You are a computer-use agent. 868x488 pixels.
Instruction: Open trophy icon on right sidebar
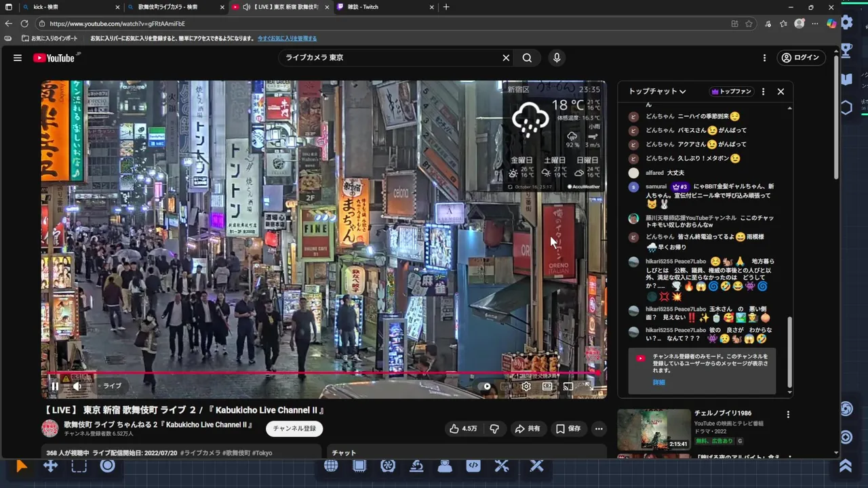(846, 50)
